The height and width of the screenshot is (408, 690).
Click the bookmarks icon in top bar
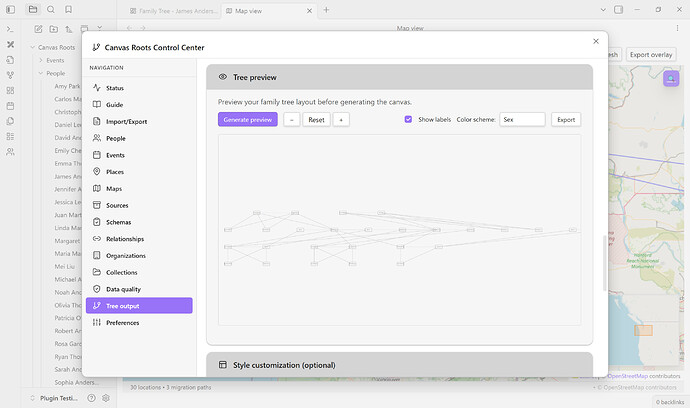68,10
